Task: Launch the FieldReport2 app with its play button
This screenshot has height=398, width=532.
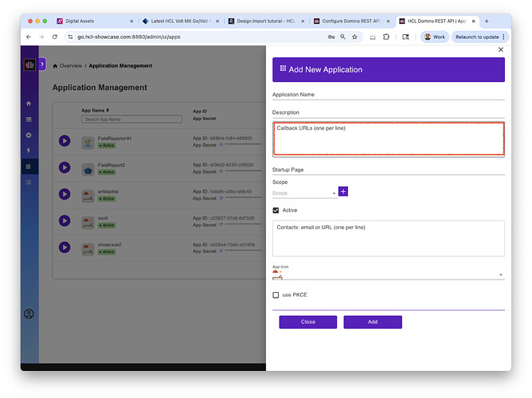Action: coord(65,167)
